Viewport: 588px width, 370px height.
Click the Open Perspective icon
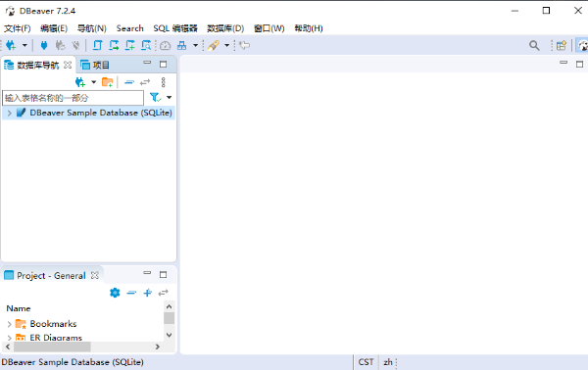click(x=562, y=46)
